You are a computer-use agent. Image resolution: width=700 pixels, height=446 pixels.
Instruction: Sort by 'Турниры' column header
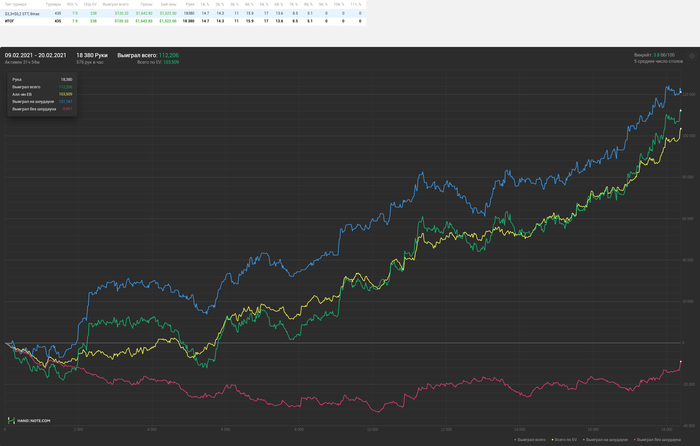point(53,4)
